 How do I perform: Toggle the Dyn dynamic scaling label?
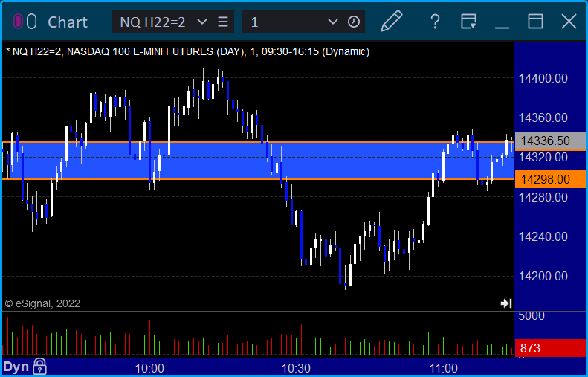click(16, 367)
